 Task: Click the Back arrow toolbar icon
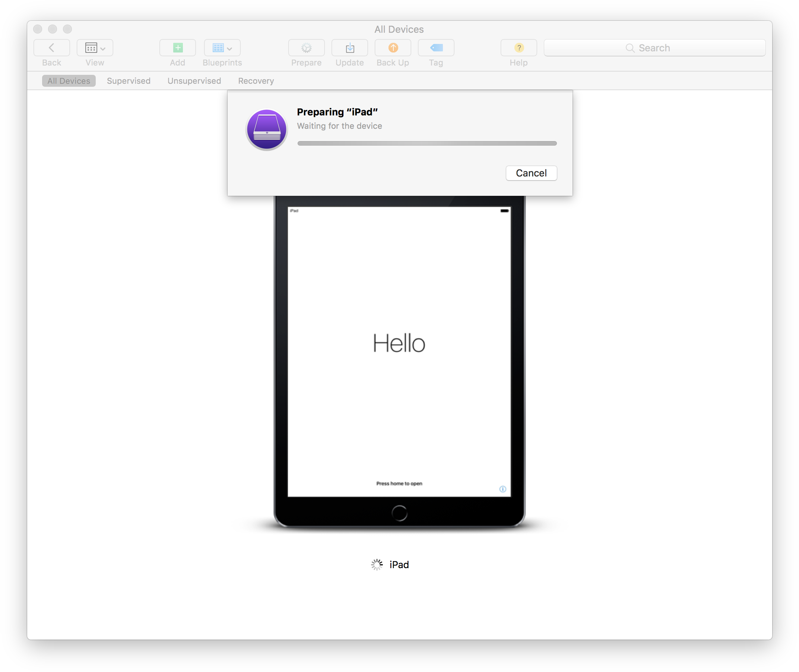51,48
